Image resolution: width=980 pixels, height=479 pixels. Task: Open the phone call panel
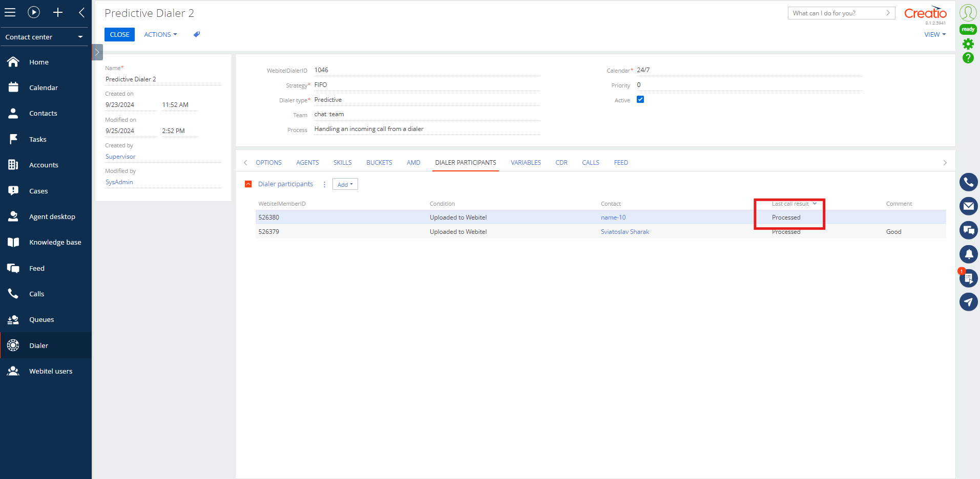pyautogui.click(x=968, y=182)
